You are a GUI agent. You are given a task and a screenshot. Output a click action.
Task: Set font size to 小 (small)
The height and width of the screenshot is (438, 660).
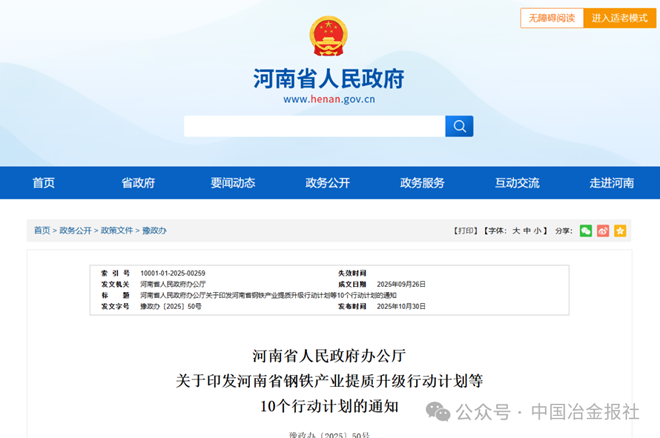538,231
